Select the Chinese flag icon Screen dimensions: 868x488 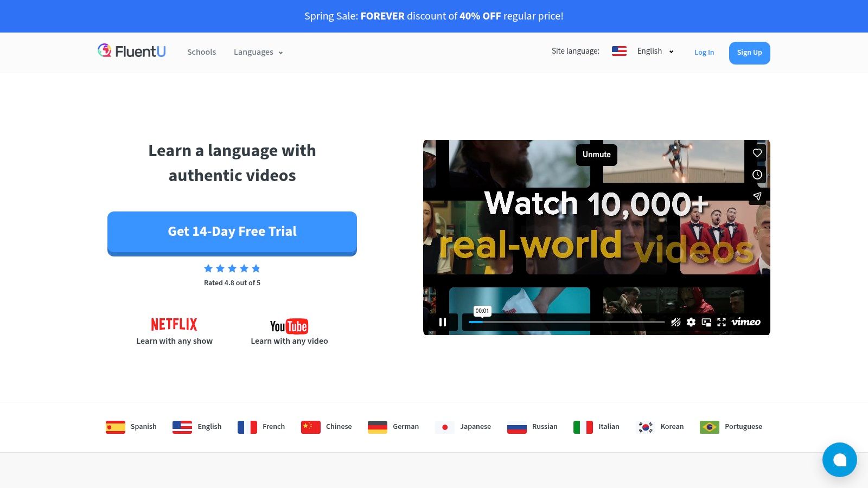point(311,427)
